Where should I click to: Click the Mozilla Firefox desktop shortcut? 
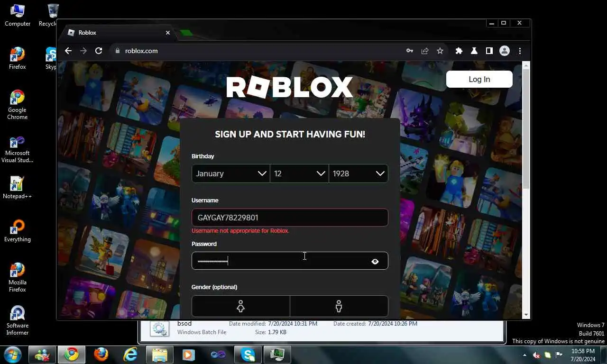pos(18,277)
